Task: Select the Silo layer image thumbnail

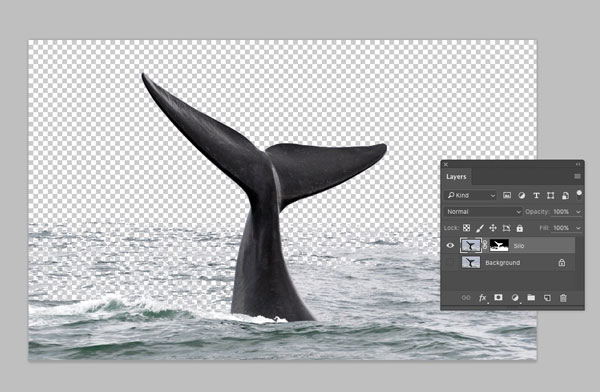Action: click(471, 245)
